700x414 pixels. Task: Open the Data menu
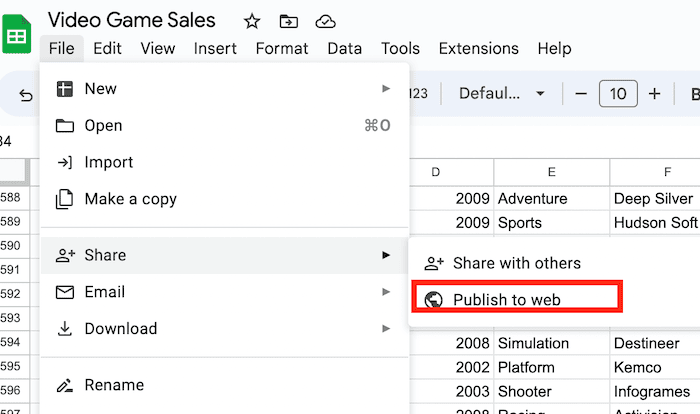coord(344,48)
